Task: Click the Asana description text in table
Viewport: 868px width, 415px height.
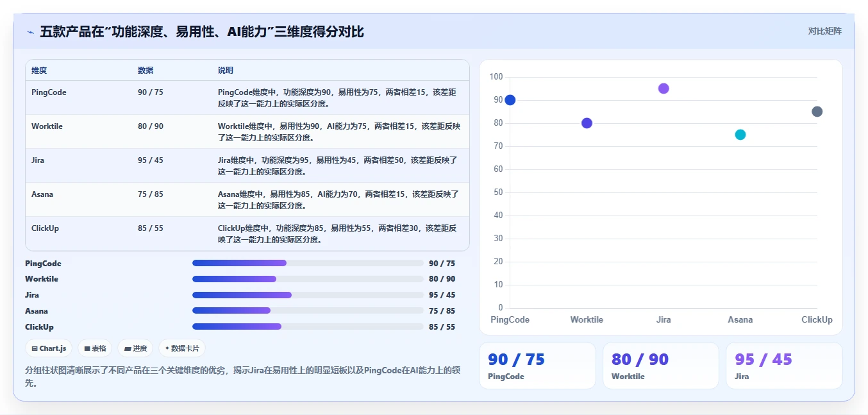Action: tap(338, 200)
